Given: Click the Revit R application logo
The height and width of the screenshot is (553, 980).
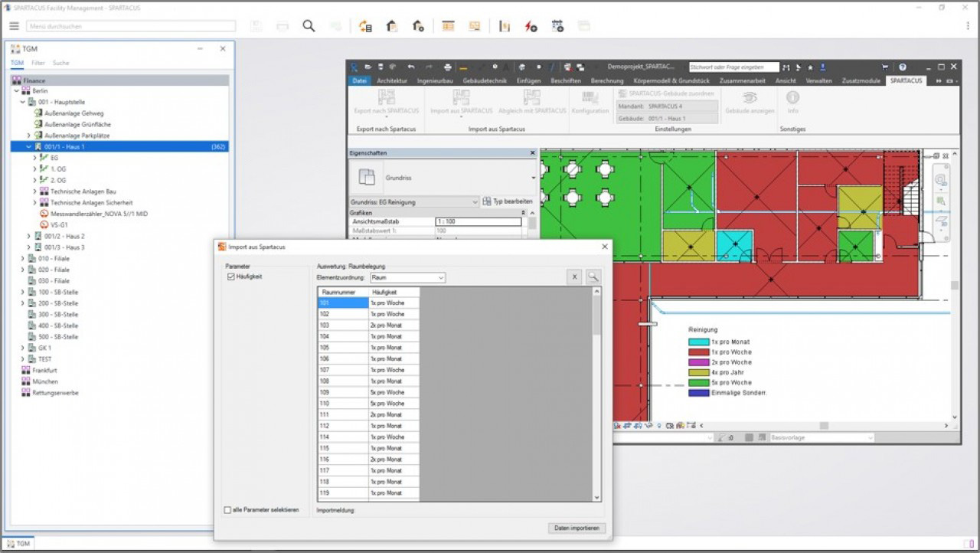Looking at the screenshot, I should [354, 67].
